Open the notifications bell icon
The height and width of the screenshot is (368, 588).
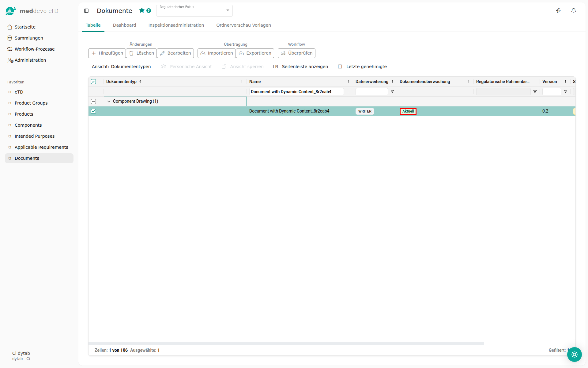click(x=574, y=11)
